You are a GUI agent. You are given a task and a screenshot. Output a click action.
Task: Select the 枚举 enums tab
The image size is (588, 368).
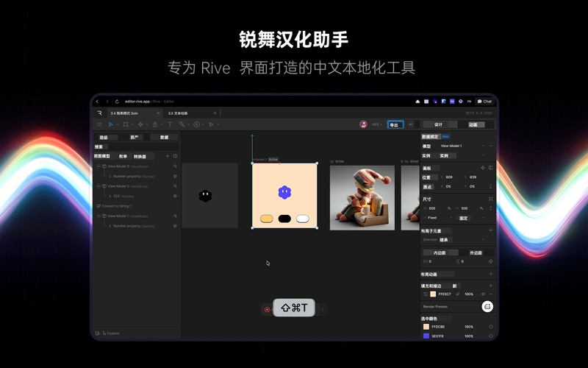pyautogui.click(x=123, y=156)
